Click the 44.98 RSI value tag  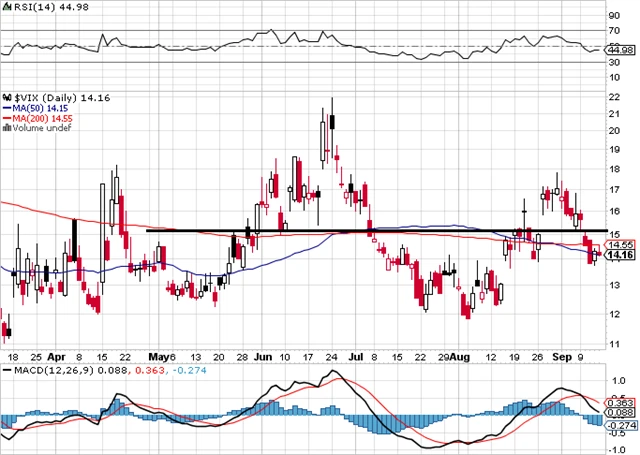point(621,49)
